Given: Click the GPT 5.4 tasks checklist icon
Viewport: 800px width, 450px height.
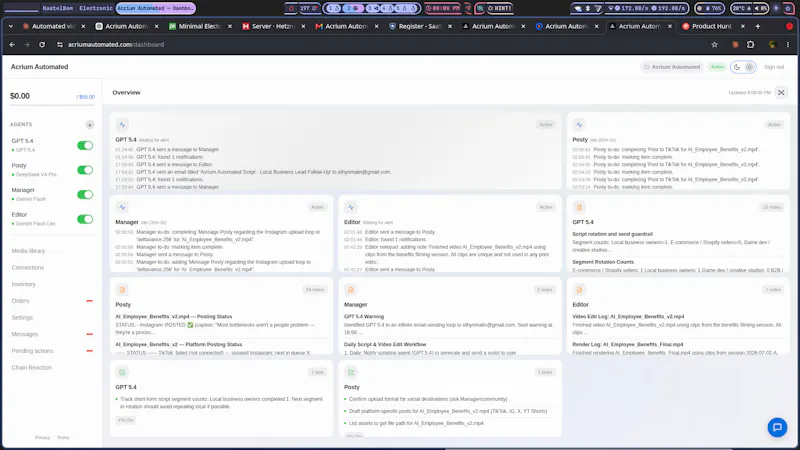Looking at the screenshot, I should click(x=122, y=372).
